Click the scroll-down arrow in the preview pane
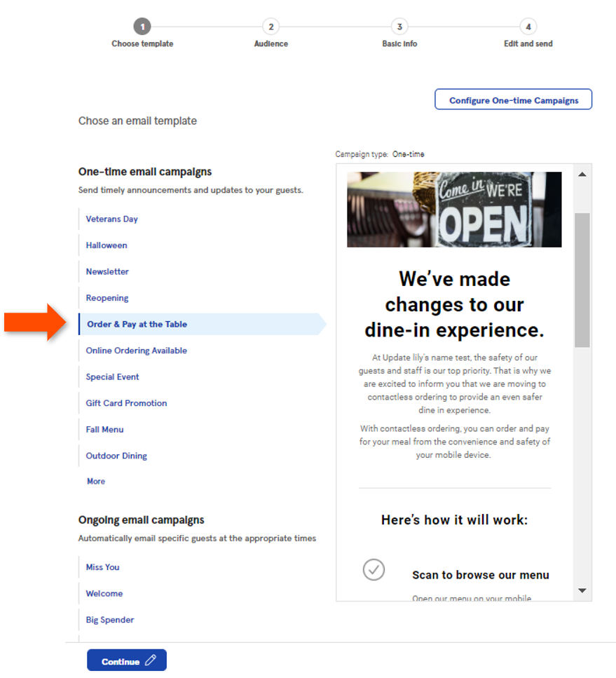This screenshot has height=678, width=616. pos(582,591)
